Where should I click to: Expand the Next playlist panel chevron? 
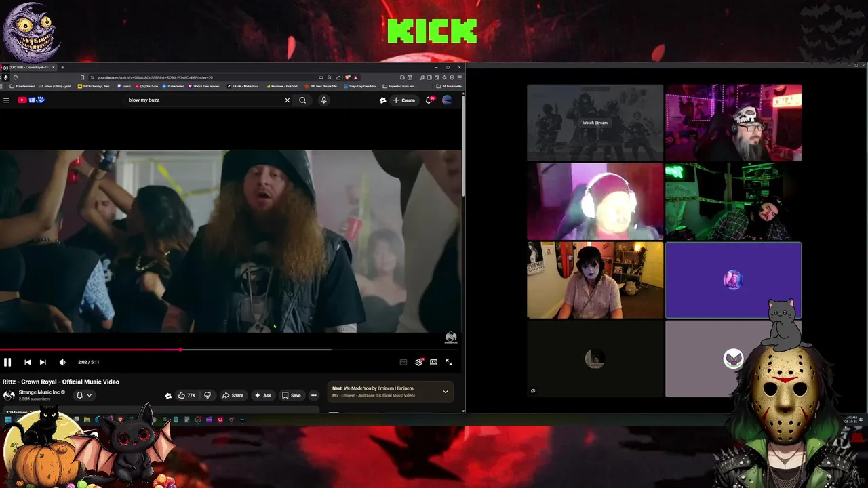pyautogui.click(x=446, y=392)
